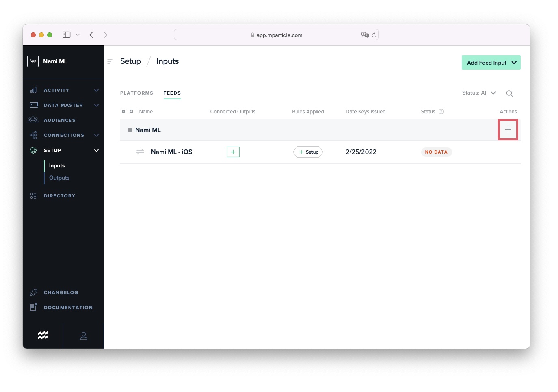Switch to the Platforms tab
This screenshot has width=558, height=392.
136,93
